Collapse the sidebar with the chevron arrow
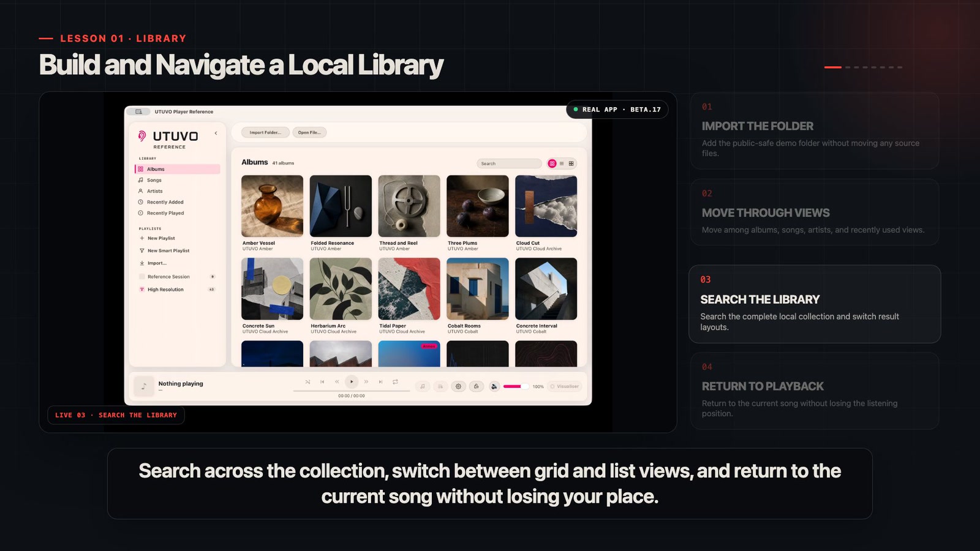This screenshot has width=980, height=551. pos(216,133)
